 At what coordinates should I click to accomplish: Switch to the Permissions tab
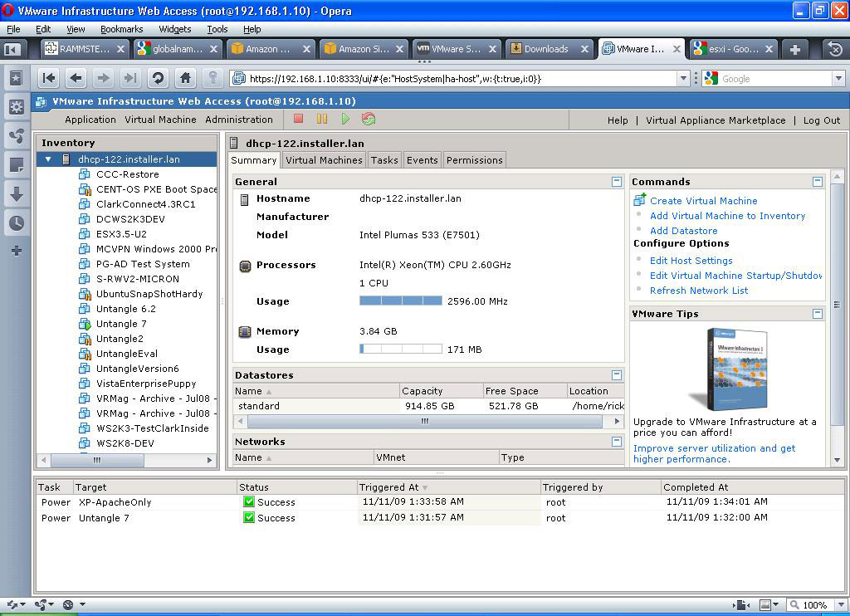pyautogui.click(x=474, y=160)
